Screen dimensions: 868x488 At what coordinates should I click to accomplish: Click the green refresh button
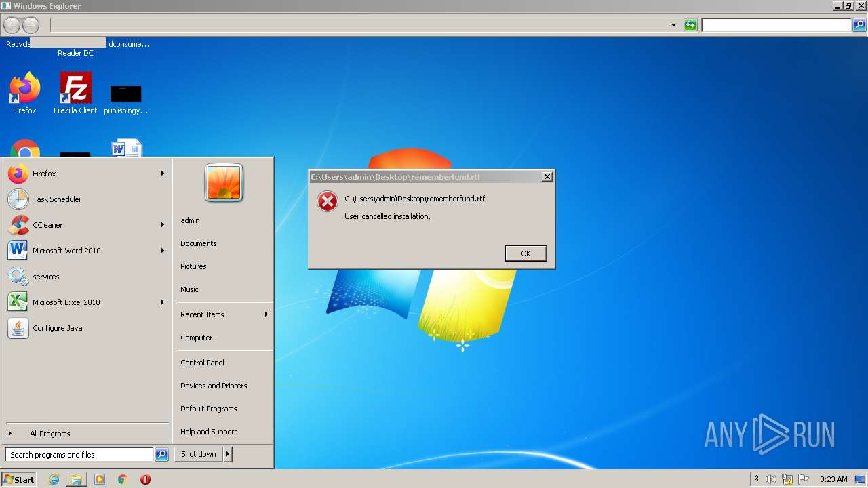pos(690,25)
